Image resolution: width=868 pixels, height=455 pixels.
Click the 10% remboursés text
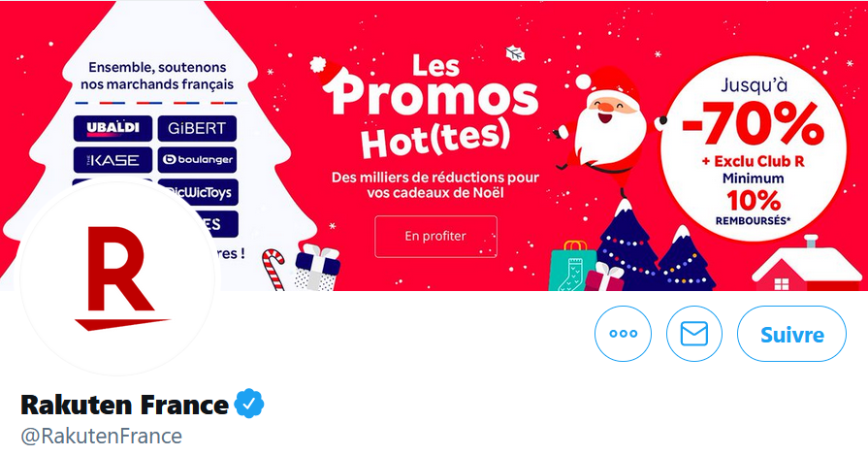coord(753,208)
